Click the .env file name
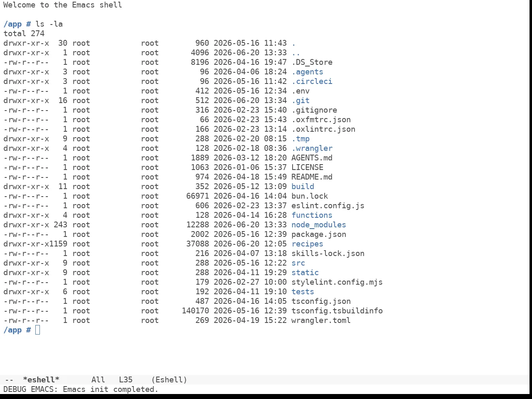This screenshot has width=532, height=399. click(x=300, y=91)
